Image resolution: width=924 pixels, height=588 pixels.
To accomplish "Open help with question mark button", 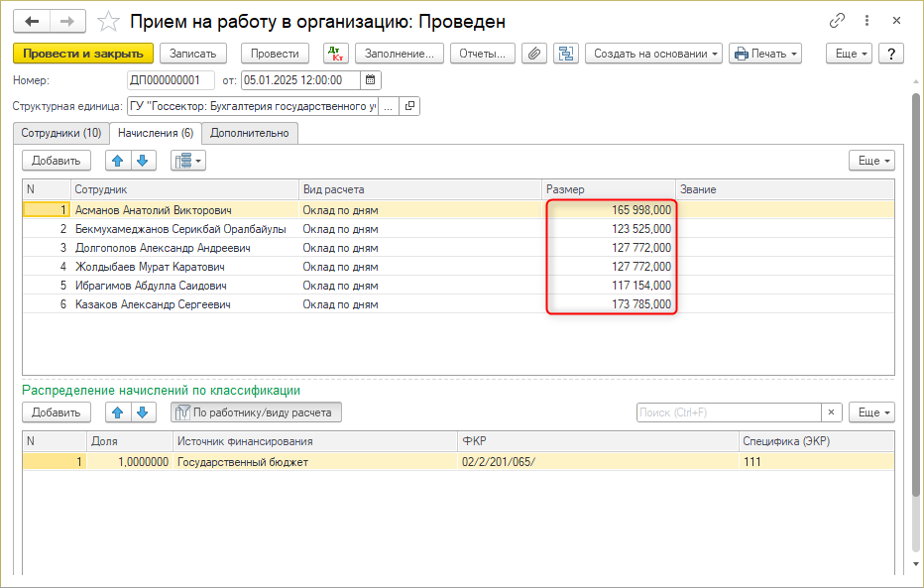I will (x=891, y=54).
